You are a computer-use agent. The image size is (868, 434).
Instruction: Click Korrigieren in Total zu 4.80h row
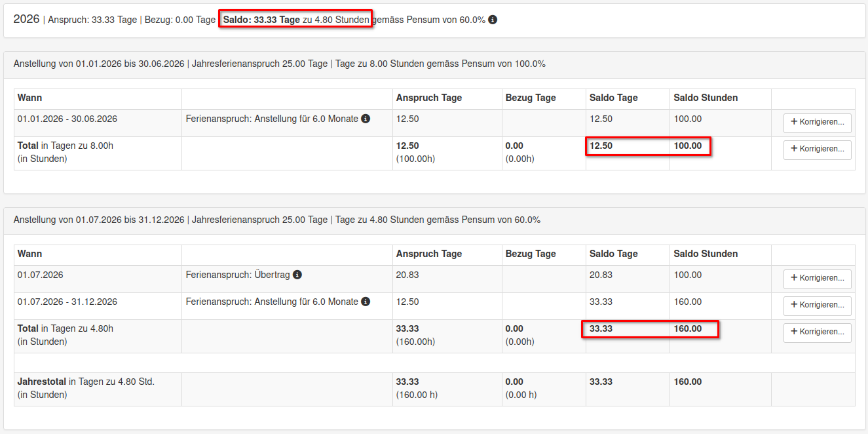point(817,332)
